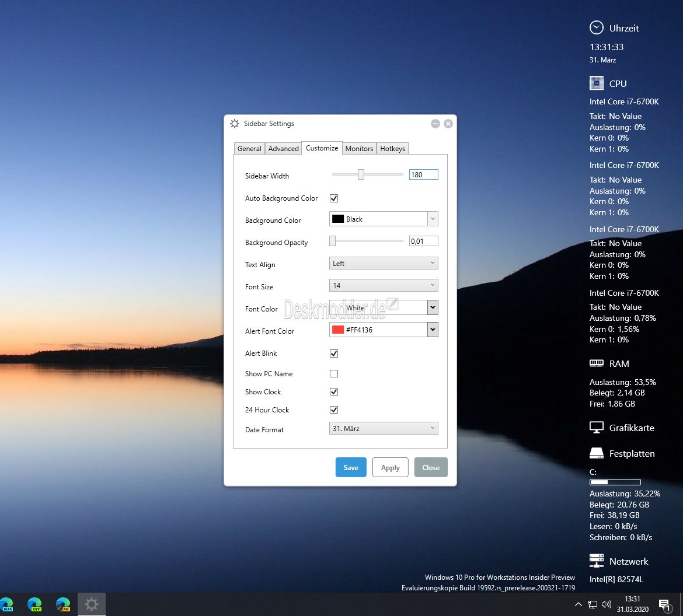
Task: Disable the Auto Background Color checkbox
Action: (334, 198)
